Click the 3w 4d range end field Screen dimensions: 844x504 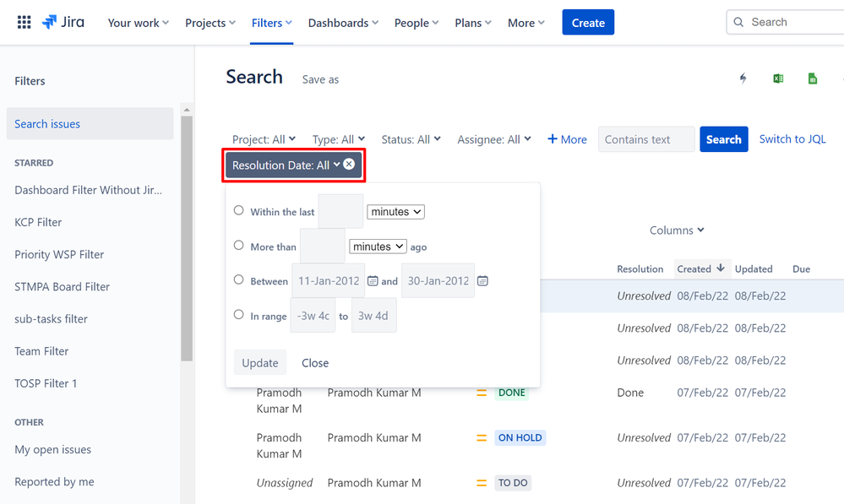point(374,315)
